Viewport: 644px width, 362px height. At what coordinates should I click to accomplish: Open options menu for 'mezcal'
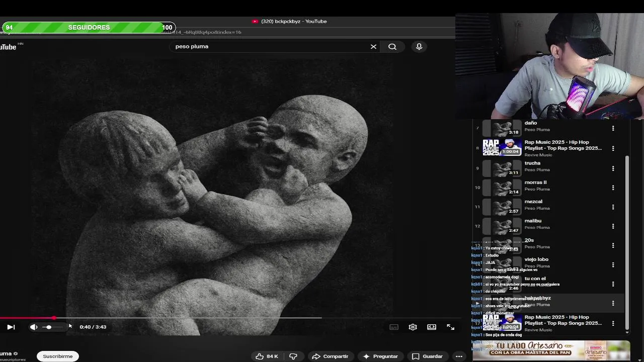pyautogui.click(x=613, y=207)
